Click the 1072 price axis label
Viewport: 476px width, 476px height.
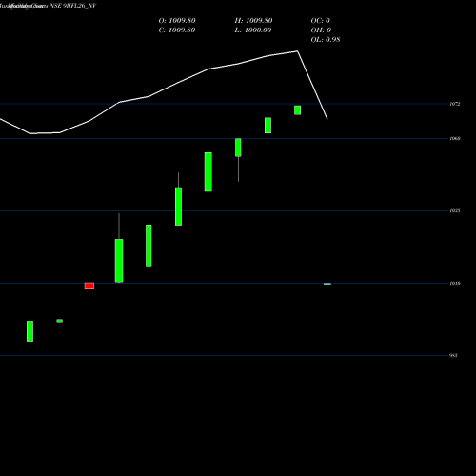[x=455, y=104]
